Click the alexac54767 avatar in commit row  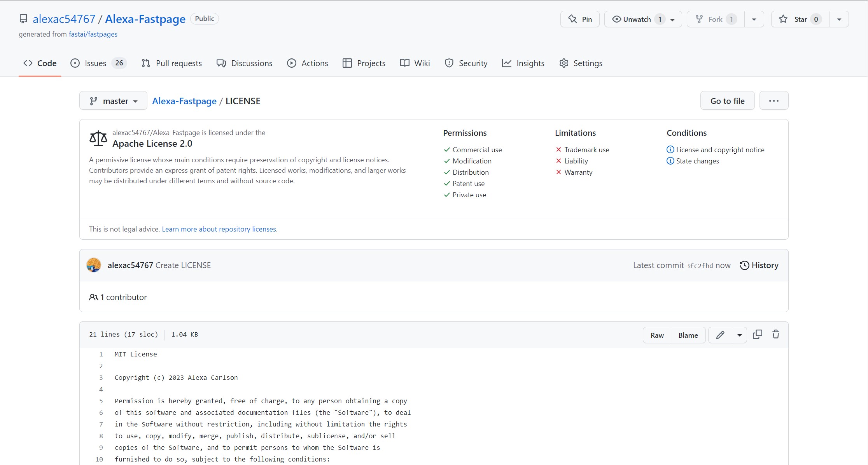click(94, 265)
